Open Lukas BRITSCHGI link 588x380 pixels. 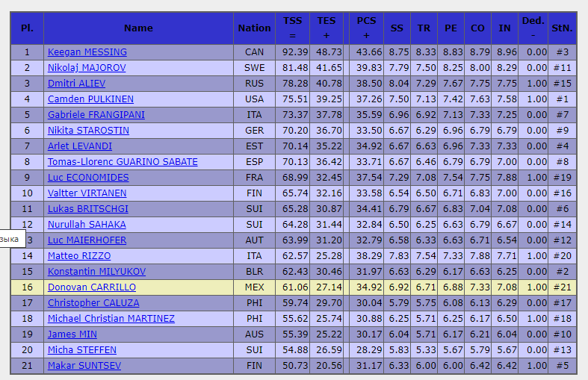(x=88, y=209)
